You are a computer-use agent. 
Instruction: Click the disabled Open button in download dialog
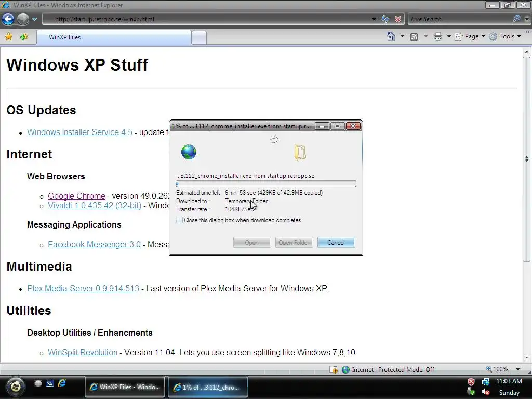coord(252,242)
